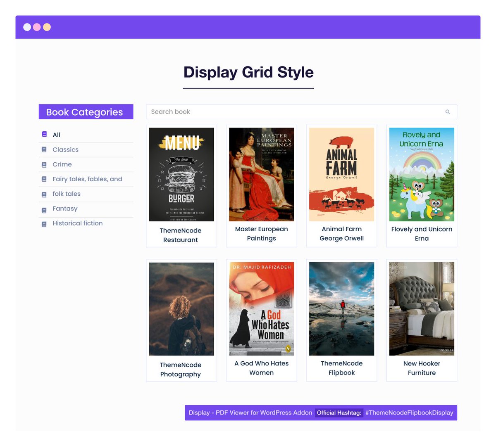Click the pink window dot in the purple bar
496x448 pixels.
(37, 27)
